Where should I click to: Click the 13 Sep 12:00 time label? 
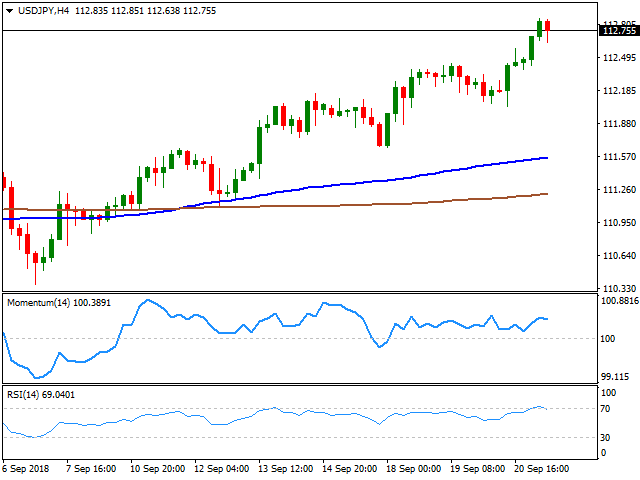286,469
